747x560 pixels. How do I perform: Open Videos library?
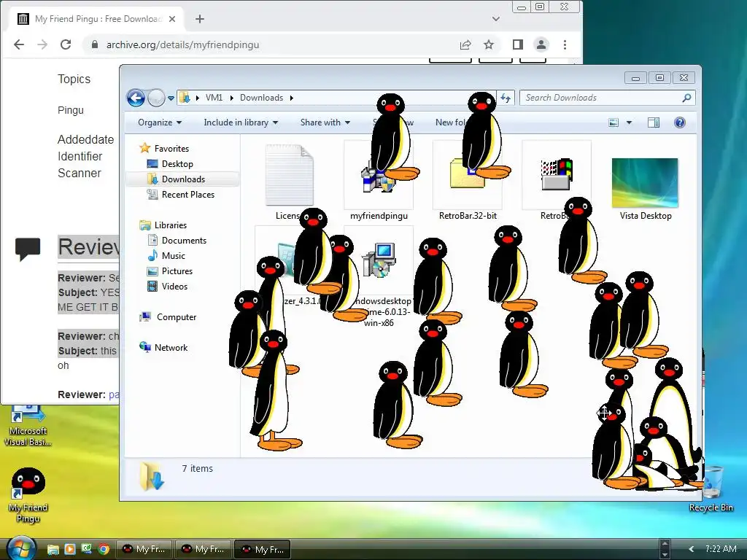tap(167, 286)
